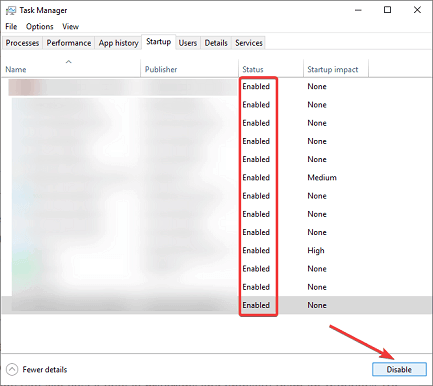Click the sort arrow above Name column

coord(69,62)
